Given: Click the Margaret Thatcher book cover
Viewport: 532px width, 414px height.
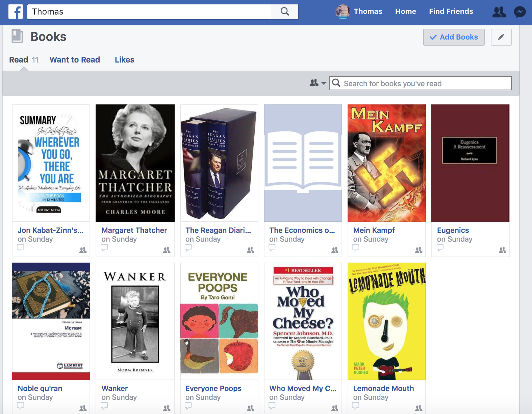Looking at the screenshot, I should (135, 163).
